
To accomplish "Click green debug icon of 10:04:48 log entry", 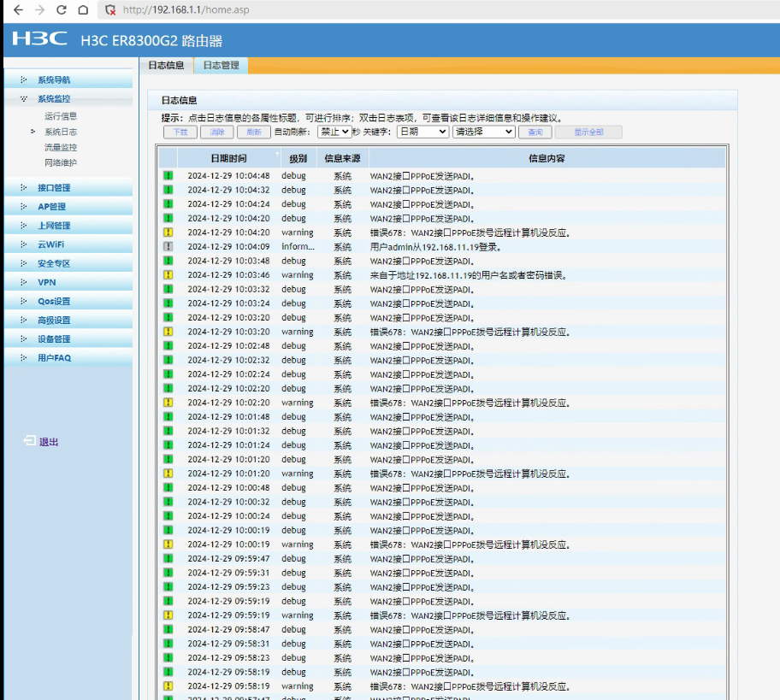I will [168, 176].
